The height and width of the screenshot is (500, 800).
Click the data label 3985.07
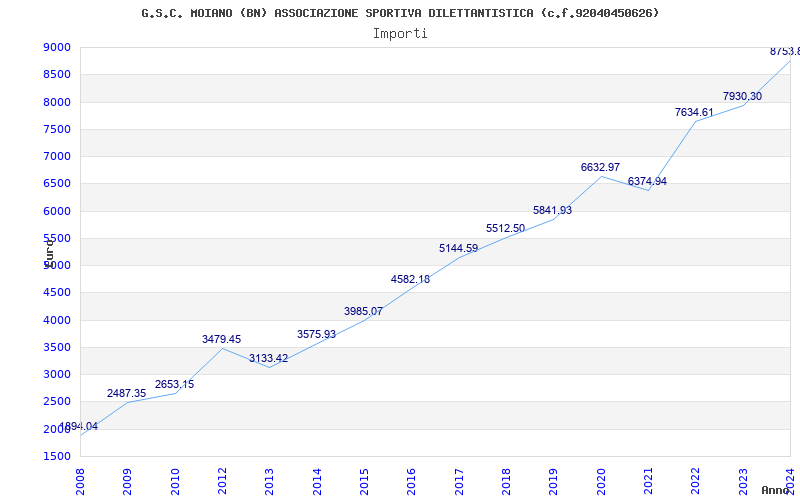[363, 311]
